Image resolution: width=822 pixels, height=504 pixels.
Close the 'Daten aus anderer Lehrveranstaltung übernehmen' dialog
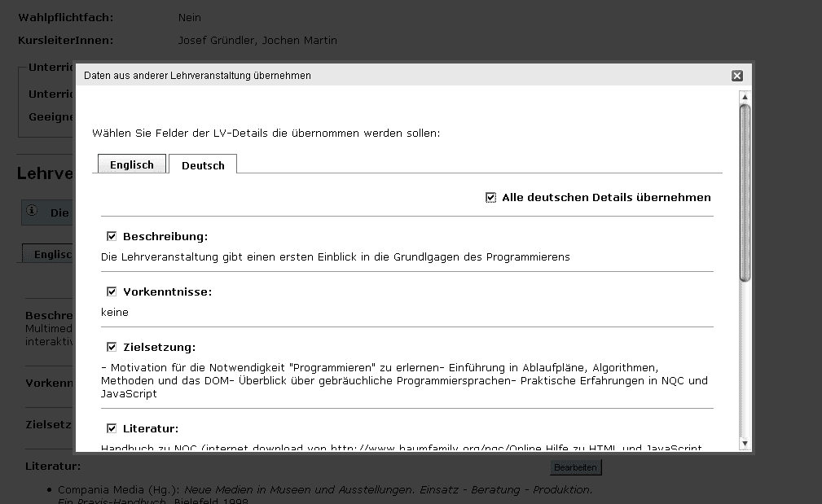point(736,76)
